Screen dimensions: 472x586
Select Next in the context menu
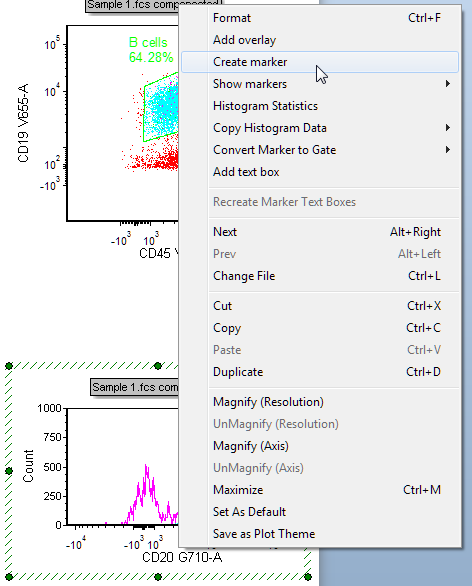coord(320,232)
